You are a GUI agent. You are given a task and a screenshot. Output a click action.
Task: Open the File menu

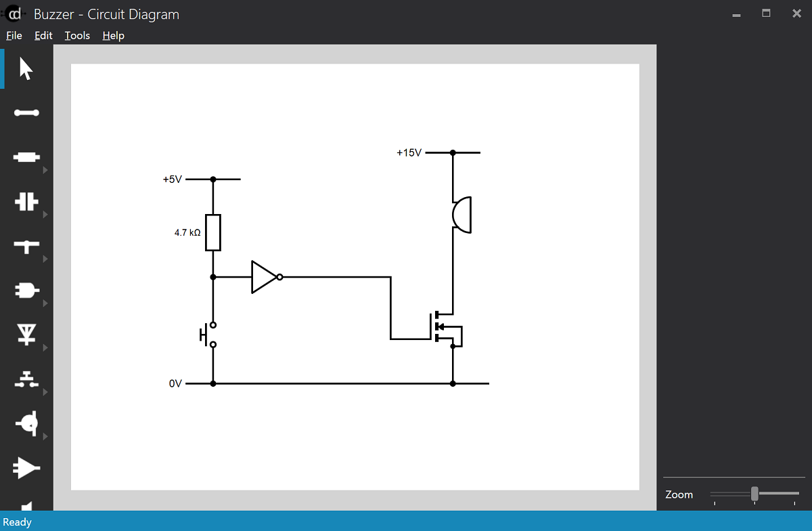click(14, 35)
